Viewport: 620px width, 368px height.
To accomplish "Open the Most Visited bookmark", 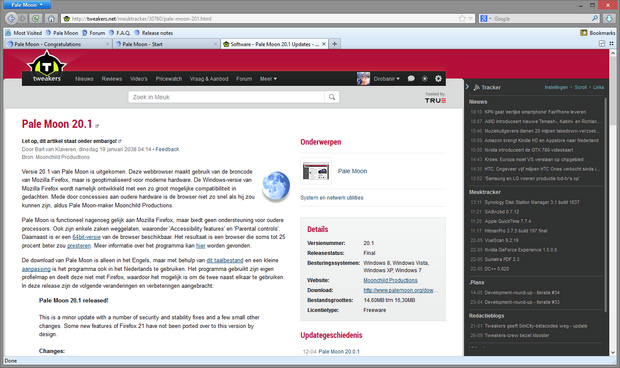I will click(x=23, y=33).
